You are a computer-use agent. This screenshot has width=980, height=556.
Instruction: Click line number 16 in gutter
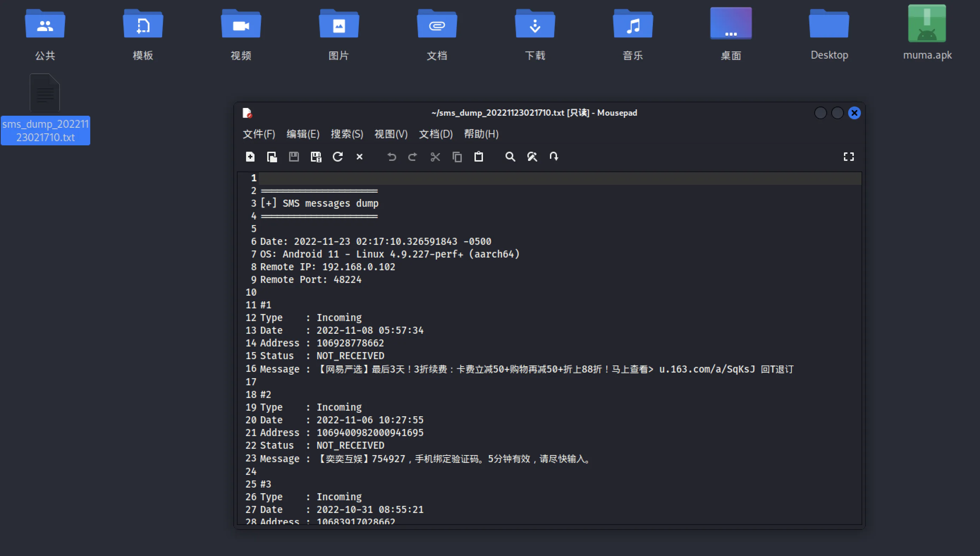pos(251,369)
